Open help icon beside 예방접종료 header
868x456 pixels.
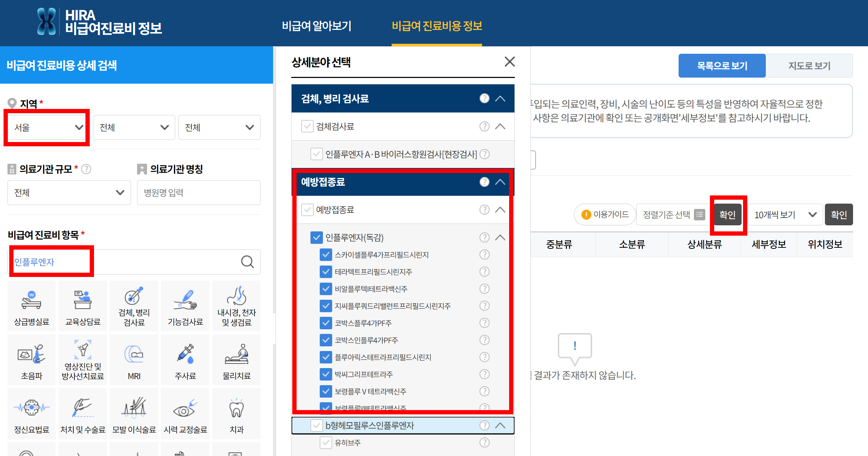click(x=484, y=182)
